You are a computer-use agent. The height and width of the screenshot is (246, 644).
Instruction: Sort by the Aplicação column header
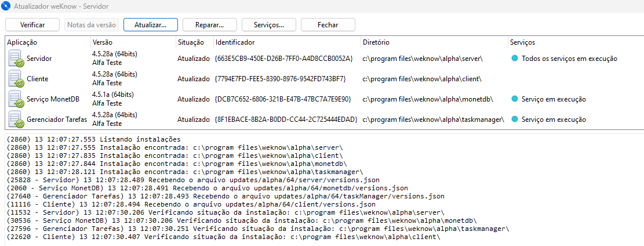click(23, 42)
